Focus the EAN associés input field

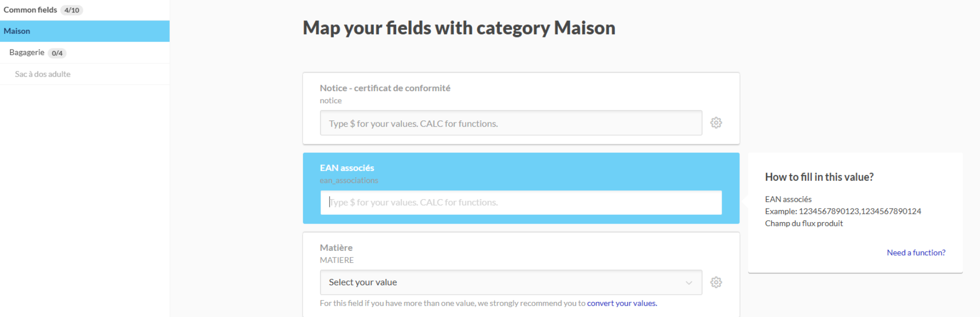(x=521, y=202)
